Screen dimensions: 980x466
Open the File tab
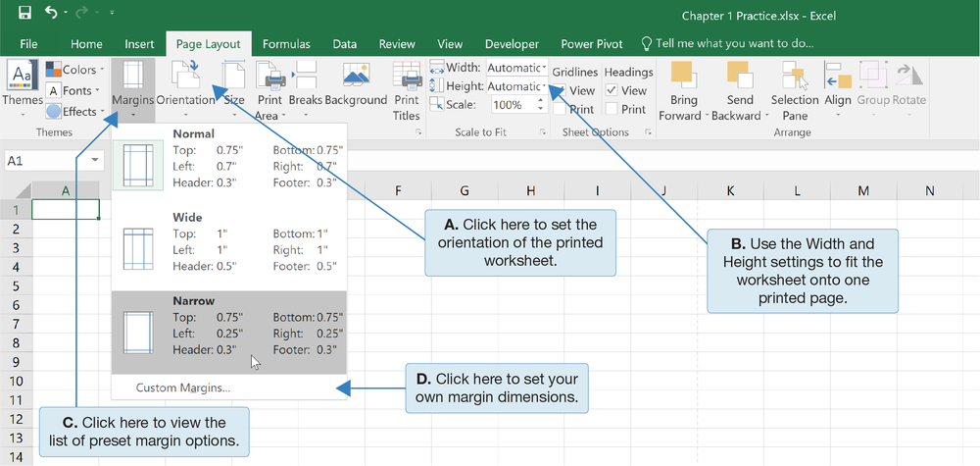pos(28,44)
